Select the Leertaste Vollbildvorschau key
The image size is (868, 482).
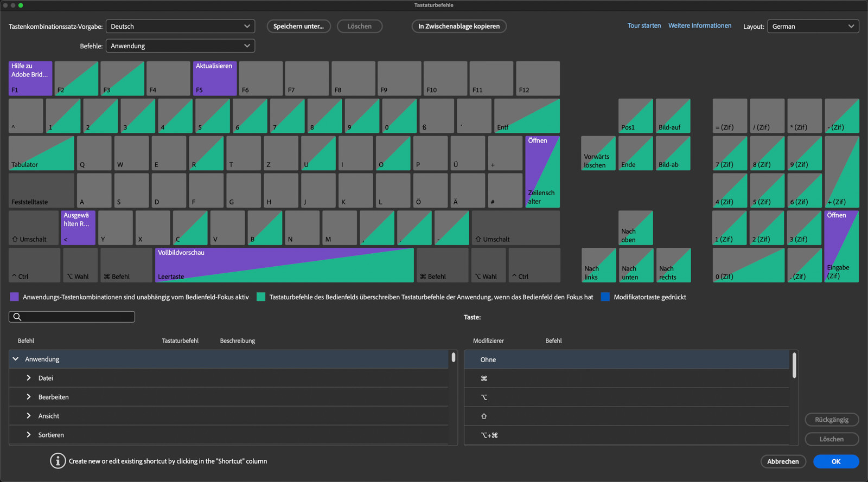(284, 265)
